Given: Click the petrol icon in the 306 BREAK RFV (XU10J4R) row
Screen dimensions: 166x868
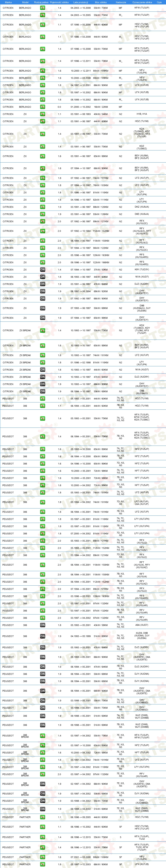Looking at the screenshot, I should (42, 774).
